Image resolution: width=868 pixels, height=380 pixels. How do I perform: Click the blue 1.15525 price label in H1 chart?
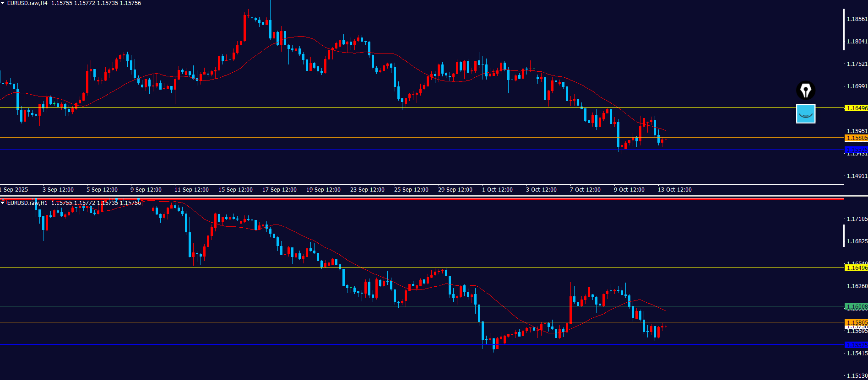click(x=856, y=345)
